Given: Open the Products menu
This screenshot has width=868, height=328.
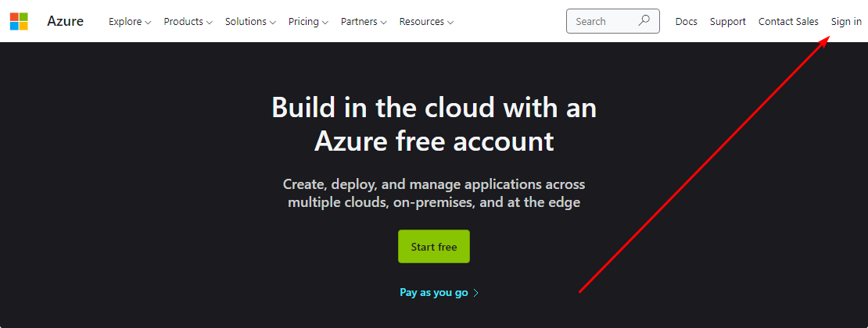Looking at the screenshot, I should pos(188,22).
